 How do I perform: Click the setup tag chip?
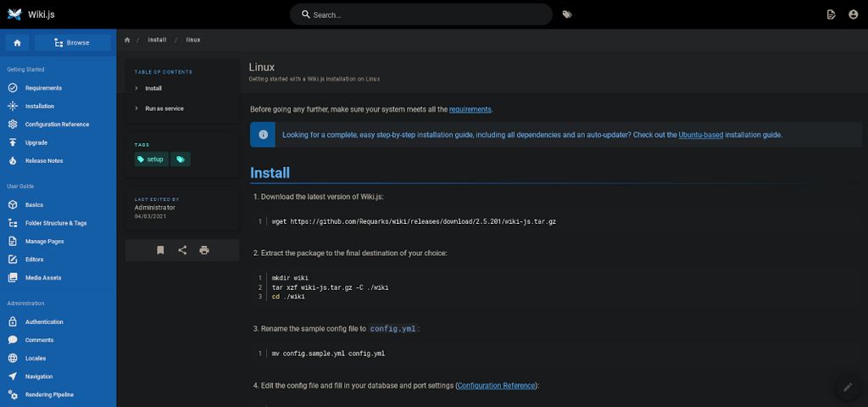[x=151, y=159]
